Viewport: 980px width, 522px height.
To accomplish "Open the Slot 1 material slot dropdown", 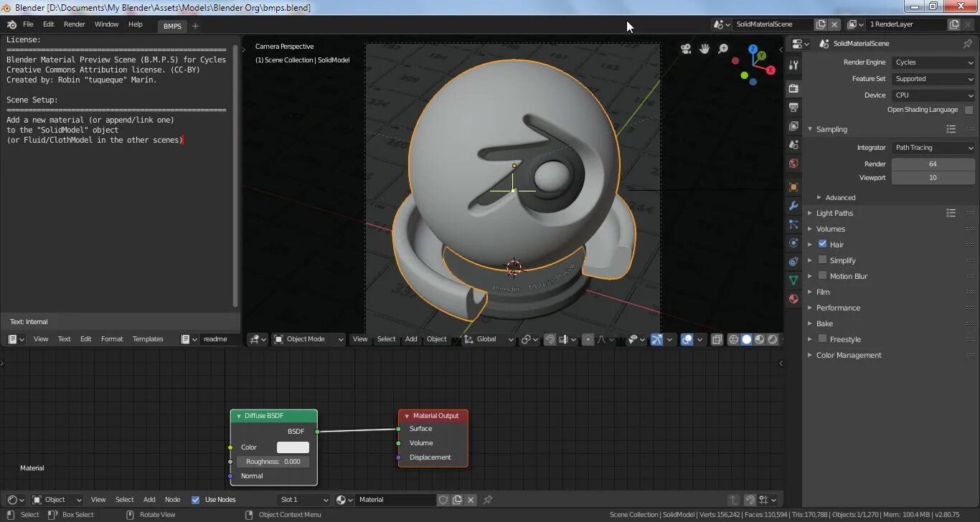I will [x=304, y=500].
